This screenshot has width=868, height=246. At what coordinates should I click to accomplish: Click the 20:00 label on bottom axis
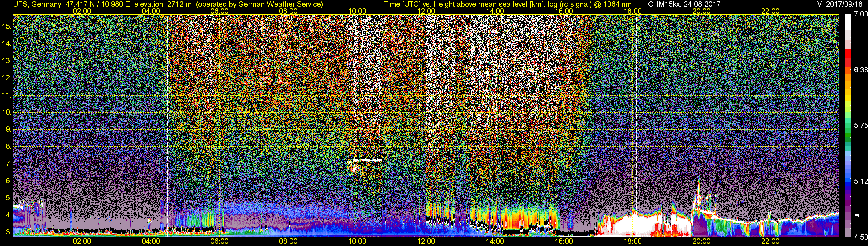702,241
